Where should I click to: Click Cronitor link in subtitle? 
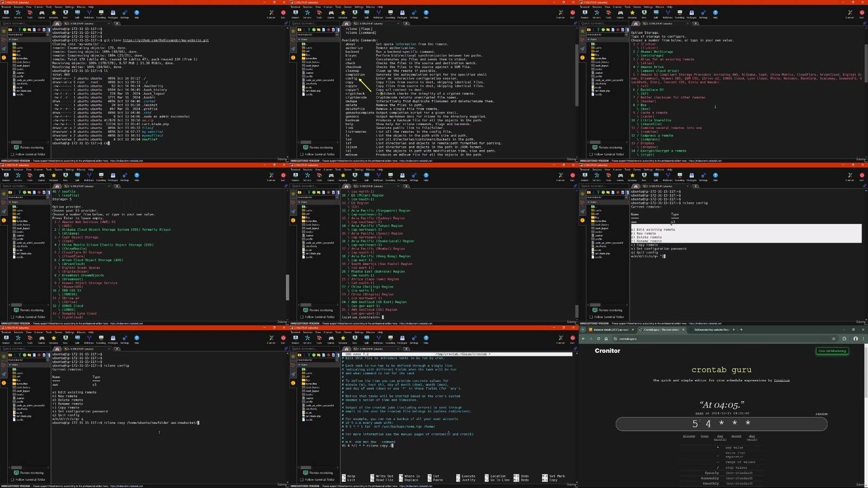[x=782, y=380]
